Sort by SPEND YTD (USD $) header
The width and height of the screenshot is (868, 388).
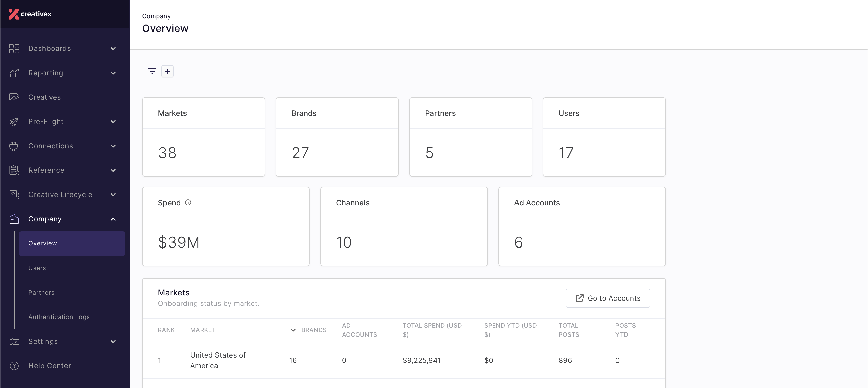510,330
